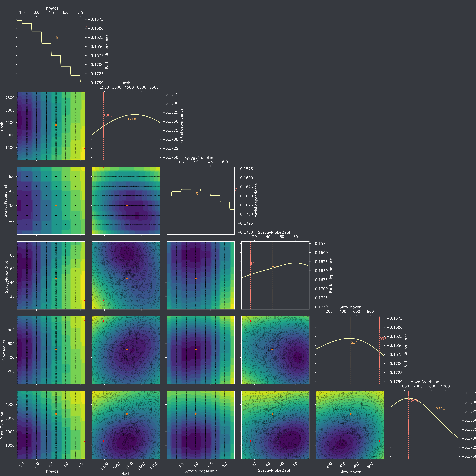This screenshot has height=476, width=476.
Task: Click the orange point in SyzygyProbeLimit vs Hash plot
Action: (127, 205)
